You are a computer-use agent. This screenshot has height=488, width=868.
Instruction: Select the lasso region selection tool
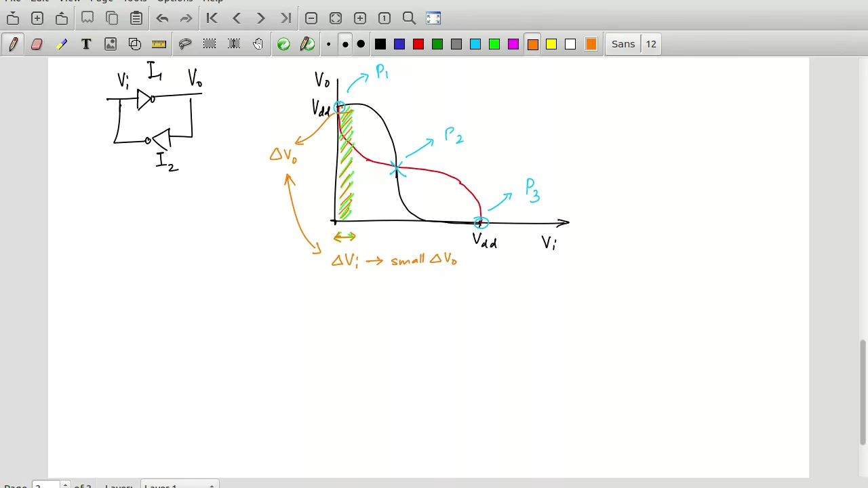coord(185,44)
